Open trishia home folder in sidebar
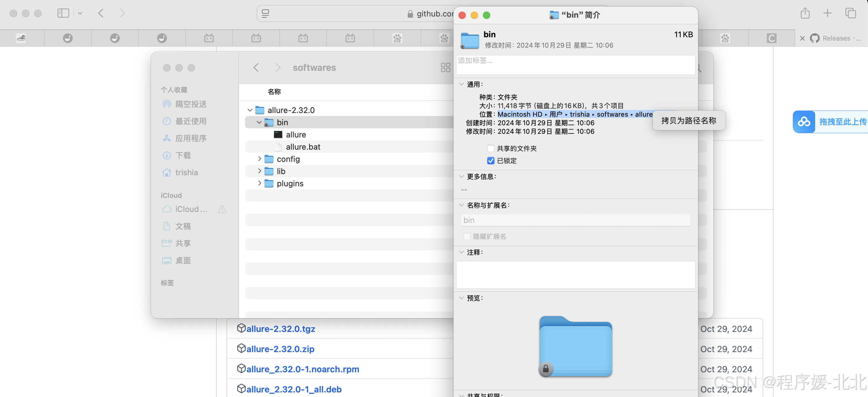 click(x=180, y=173)
